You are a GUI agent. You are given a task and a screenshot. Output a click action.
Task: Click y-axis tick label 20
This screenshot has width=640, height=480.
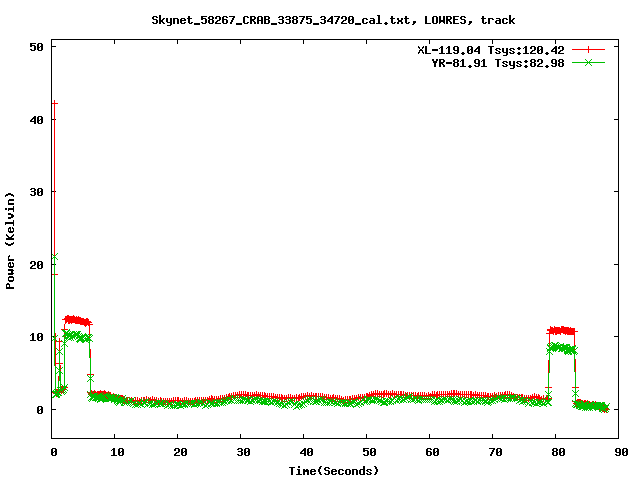tap(36, 265)
